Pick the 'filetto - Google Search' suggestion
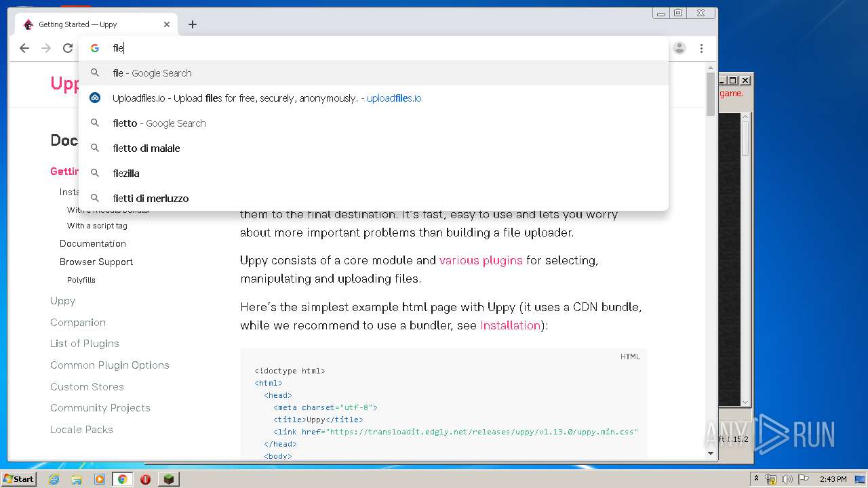This screenshot has width=868, height=488. 374,123
